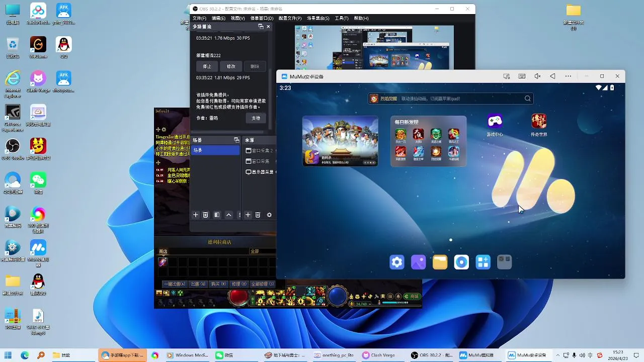Remove source with trash in 来源 panel

258,215
